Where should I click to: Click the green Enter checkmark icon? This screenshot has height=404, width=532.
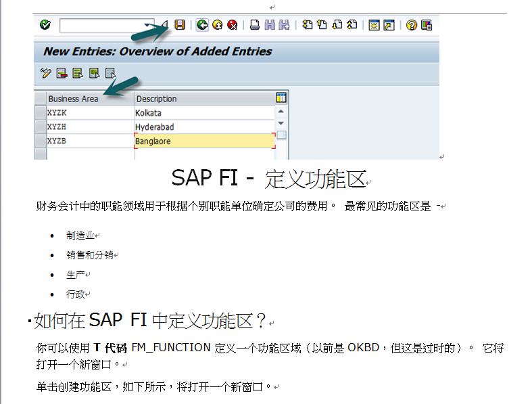45,25
